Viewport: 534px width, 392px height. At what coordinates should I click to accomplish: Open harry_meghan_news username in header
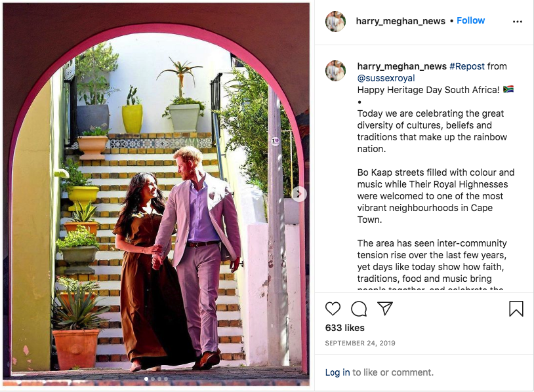pyautogui.click(x=400, y=21)
